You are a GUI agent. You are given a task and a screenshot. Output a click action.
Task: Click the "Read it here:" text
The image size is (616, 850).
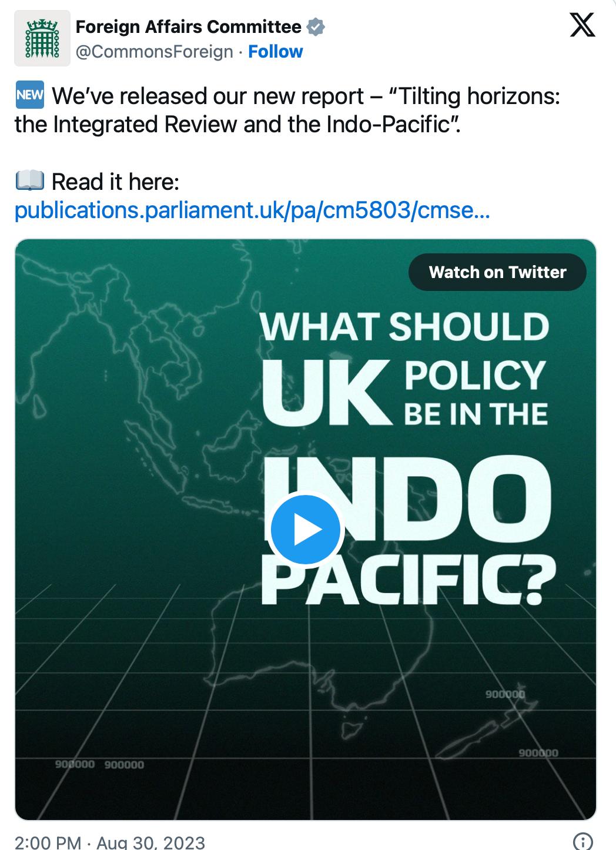115,182
